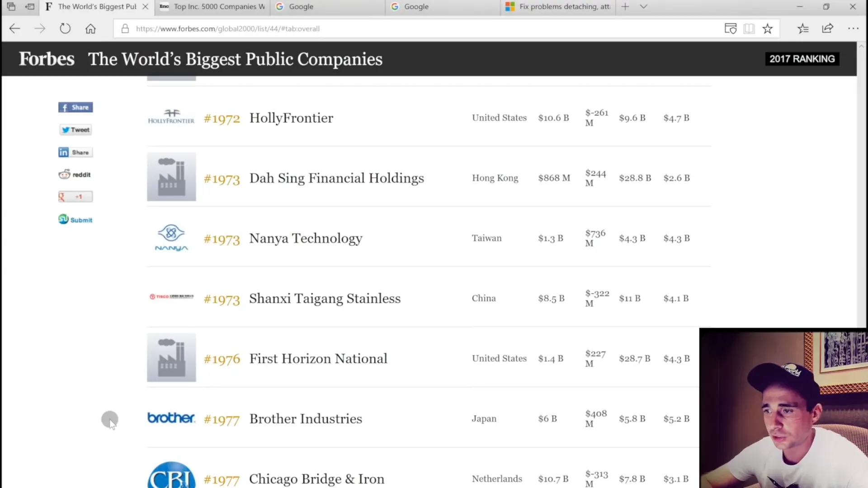
Task: Switch to the first Google tab
Action: (x=328, y=6)
